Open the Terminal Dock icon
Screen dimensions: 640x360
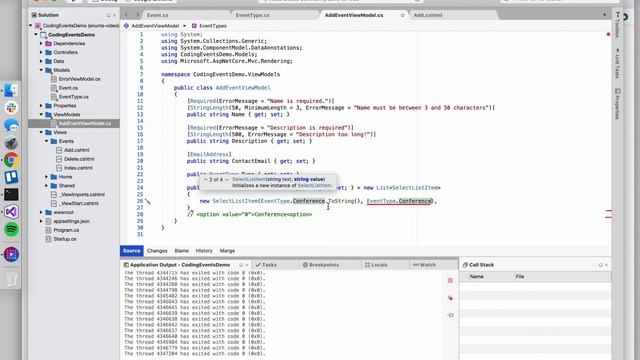point(11,194)
